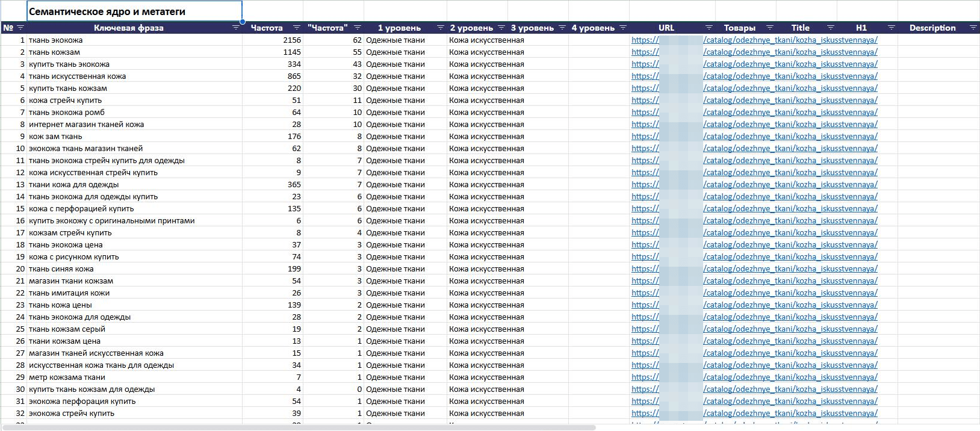The height and width of the screenshot is (431, 980).
Task: Open filter icon for 3 уровень
Action: pos(562,28)
